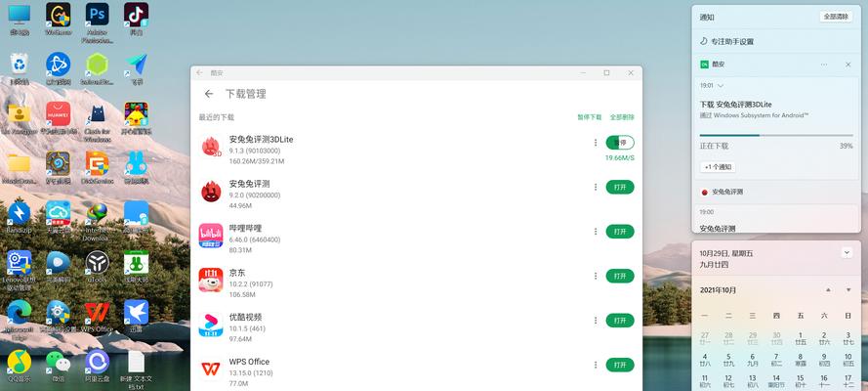Collapse the calendar with the chevron button

[847, 252]
